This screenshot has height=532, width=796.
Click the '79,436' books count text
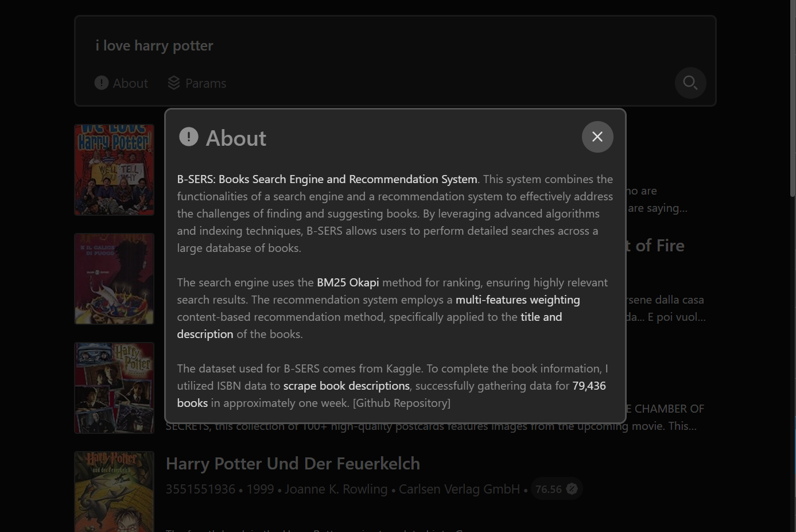point(589,386)
